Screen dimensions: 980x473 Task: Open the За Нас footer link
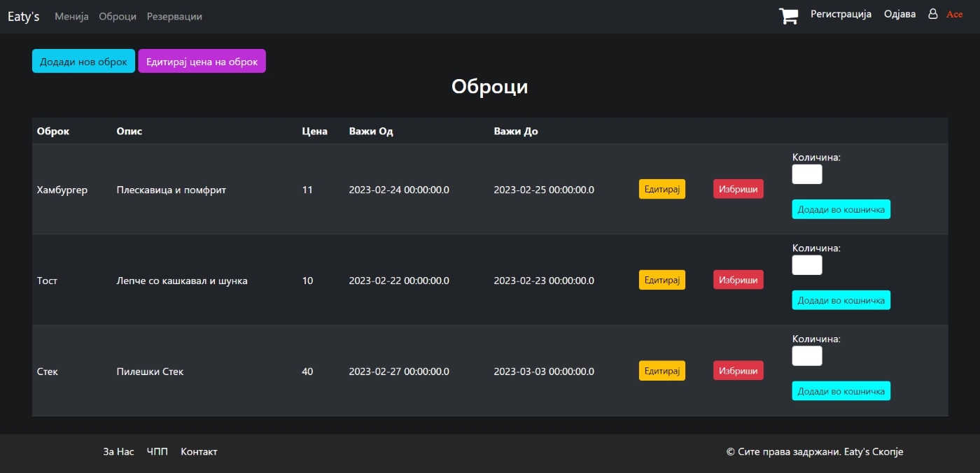[118, 452]
